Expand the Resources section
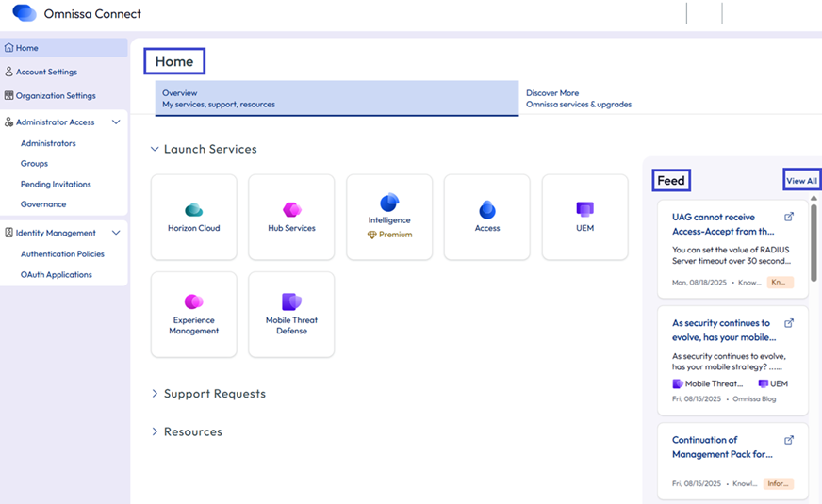The image size is (822, 504). click(155, 431)
